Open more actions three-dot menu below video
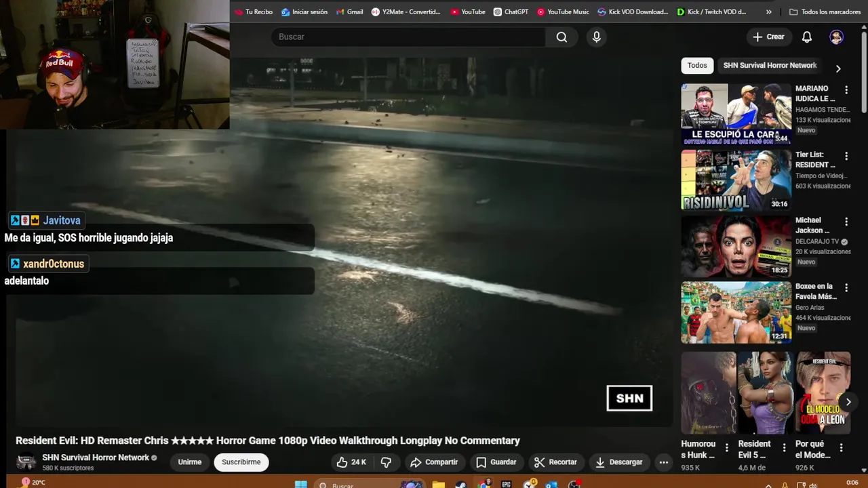The image size is (868, 488). (664, 462)
